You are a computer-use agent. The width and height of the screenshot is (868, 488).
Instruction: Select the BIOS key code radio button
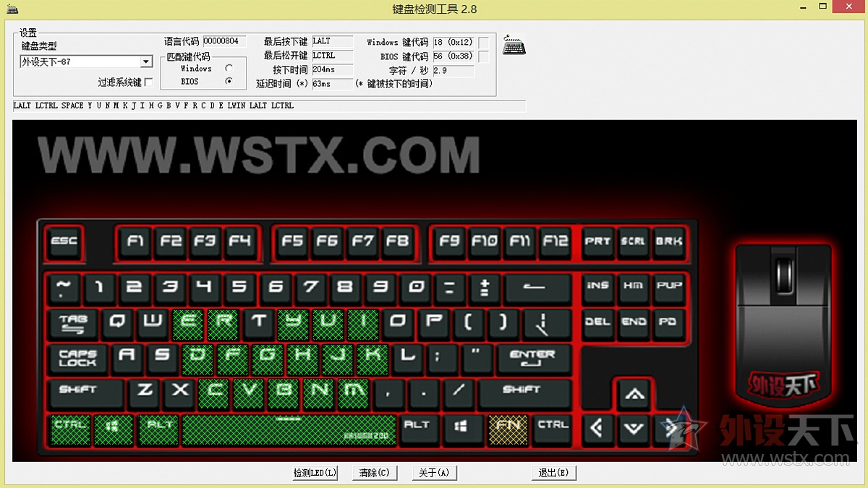(x=229, y=81)
